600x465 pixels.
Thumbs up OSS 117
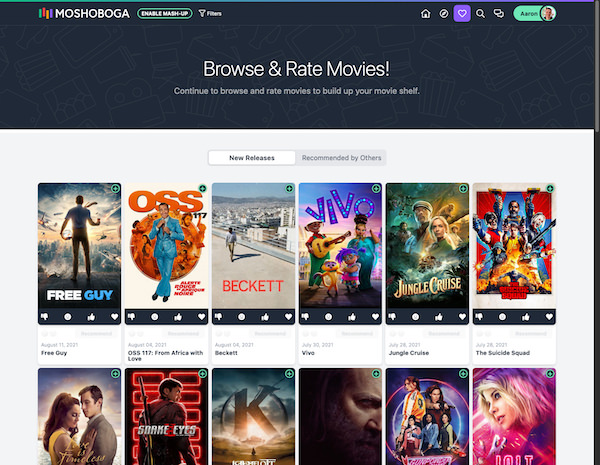click(178, 317)
